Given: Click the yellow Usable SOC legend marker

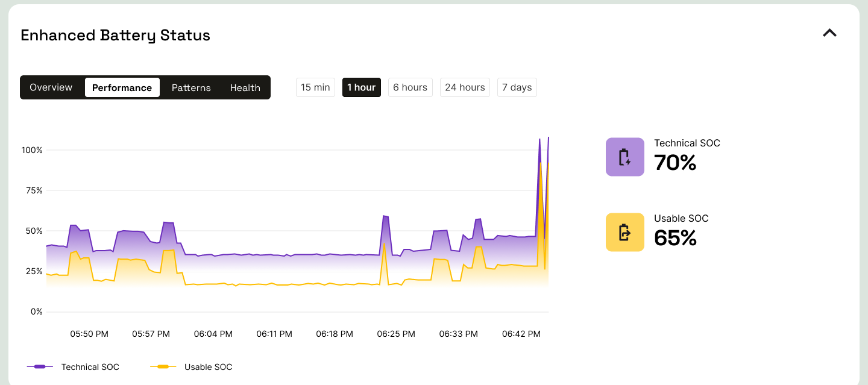Looking at the screenshot, I should (x=163, y=367).
